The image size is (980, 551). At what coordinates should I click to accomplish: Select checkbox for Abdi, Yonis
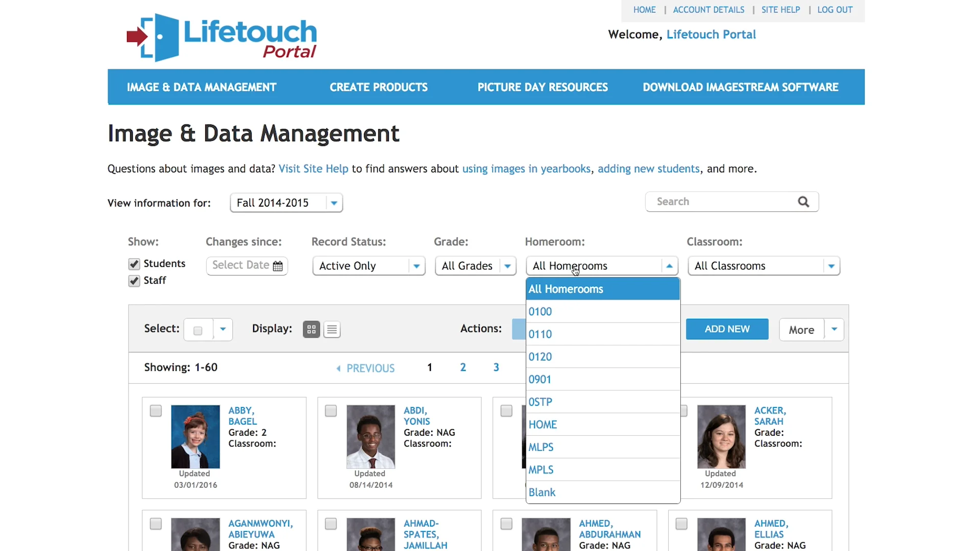click(x=331, y=411)
